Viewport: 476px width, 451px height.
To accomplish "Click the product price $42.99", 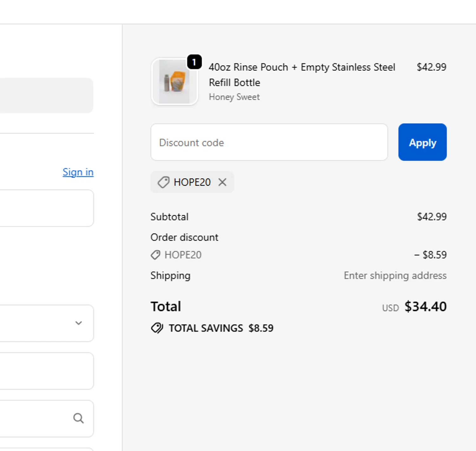I will [x=431, y=67].
